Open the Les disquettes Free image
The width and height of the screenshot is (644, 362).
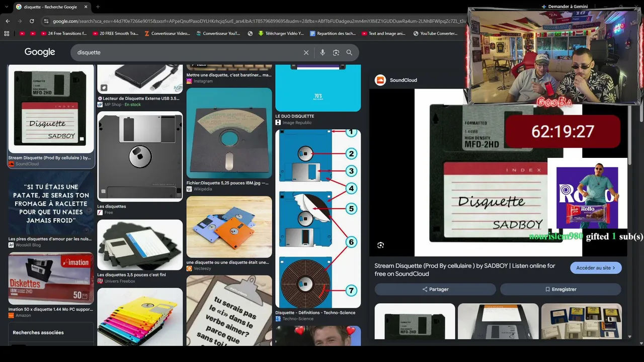140,156
